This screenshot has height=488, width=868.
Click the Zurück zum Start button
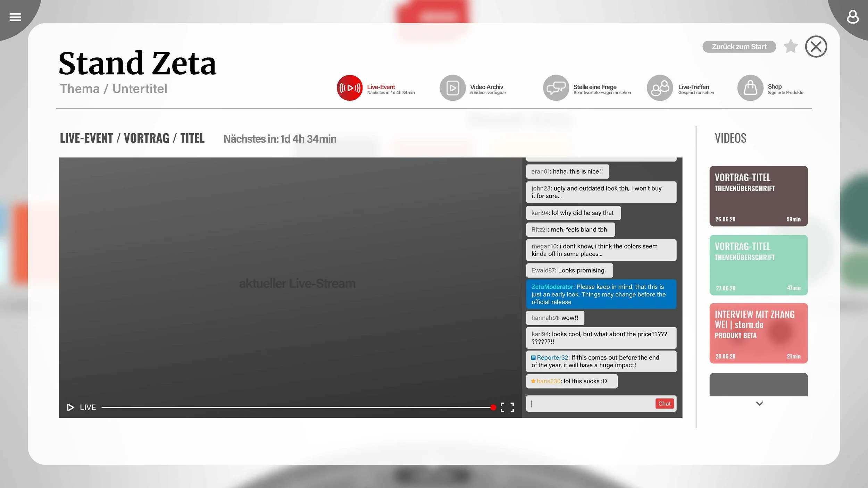tap(739, 47)
